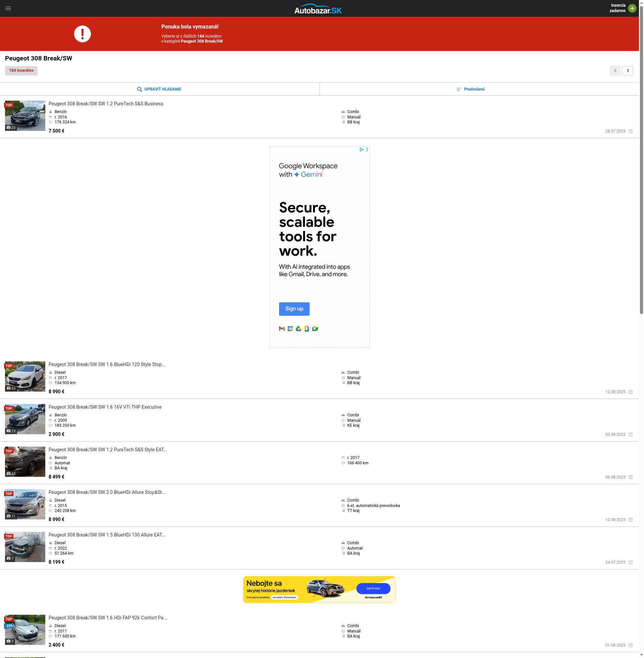Open the 1.5 BlueHDi 130 Allure EAT listing
Screen dimensions: 644x658
[107, 535]
